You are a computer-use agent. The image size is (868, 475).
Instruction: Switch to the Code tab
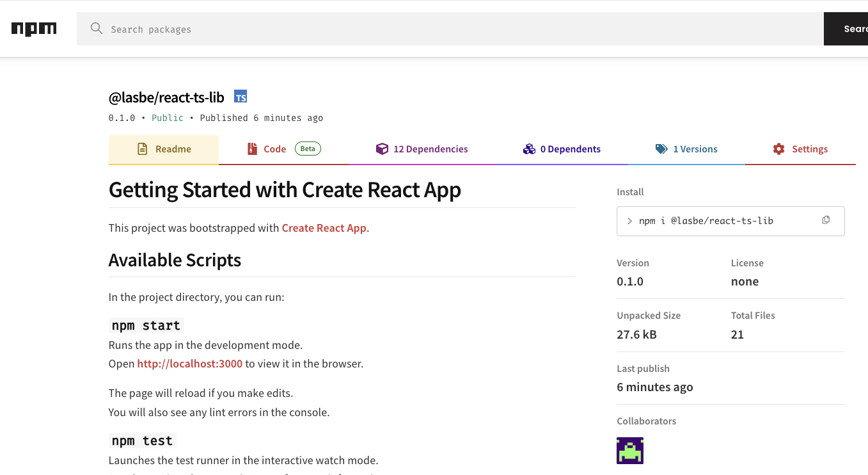click(x=284, y=150)
